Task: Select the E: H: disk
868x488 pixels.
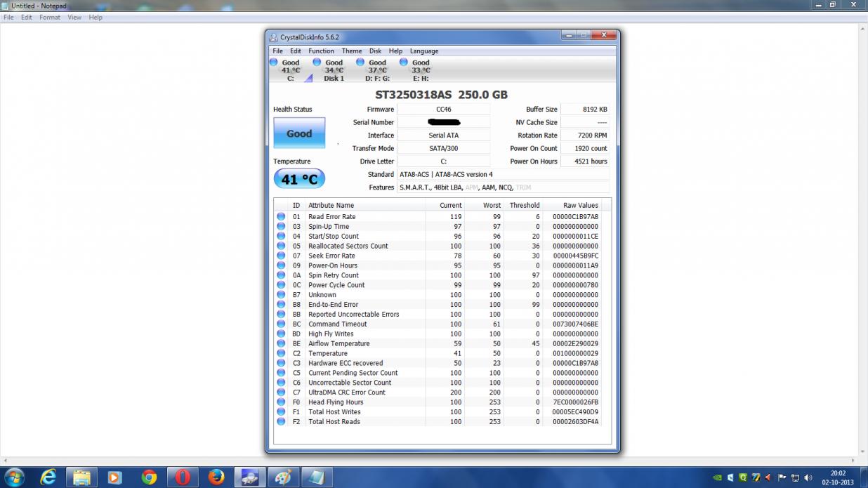Action: (x=421, y=70)
